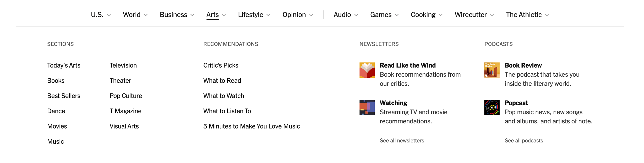
Task: Open the Critic's Picks recommendations
Action: tap(221, 65)
